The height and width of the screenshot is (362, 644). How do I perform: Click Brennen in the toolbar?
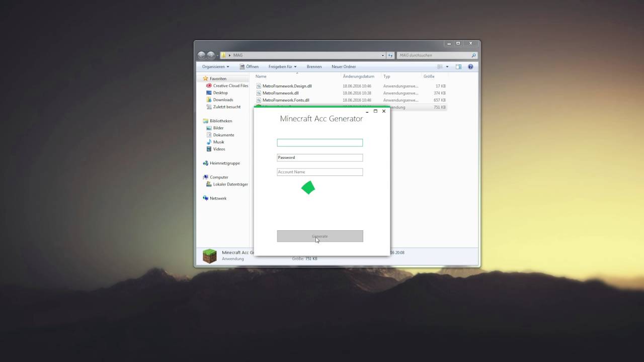[x=314, y=66]
